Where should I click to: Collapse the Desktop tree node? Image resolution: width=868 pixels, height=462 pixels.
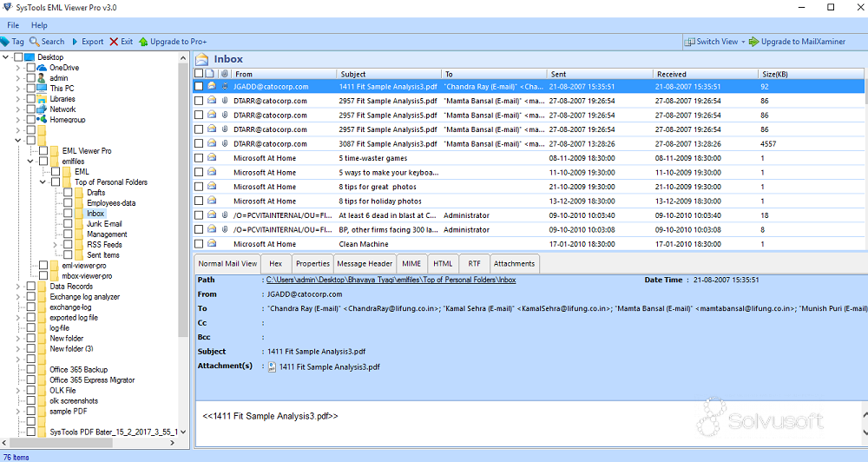coord(5,57)
